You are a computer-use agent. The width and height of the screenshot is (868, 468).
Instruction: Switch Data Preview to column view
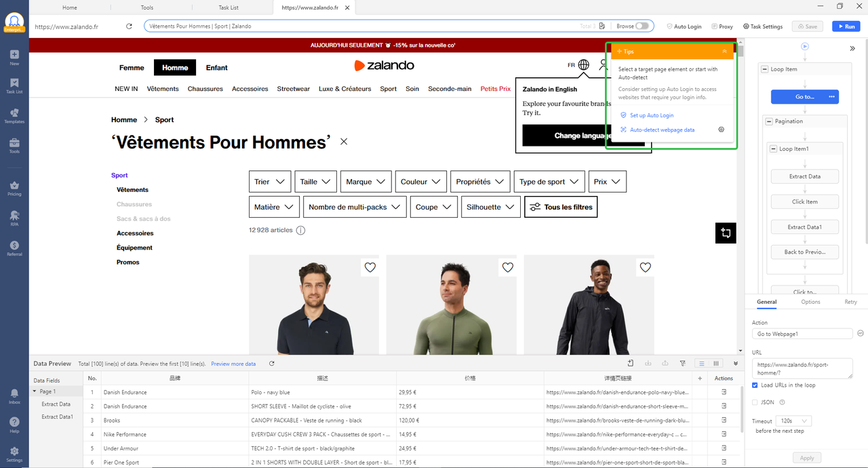pos(716,364)
